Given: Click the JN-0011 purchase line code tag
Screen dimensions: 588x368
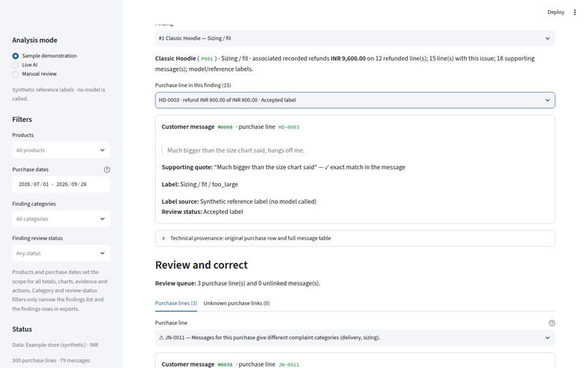Looking at the screenshot, I should point(288,364).
